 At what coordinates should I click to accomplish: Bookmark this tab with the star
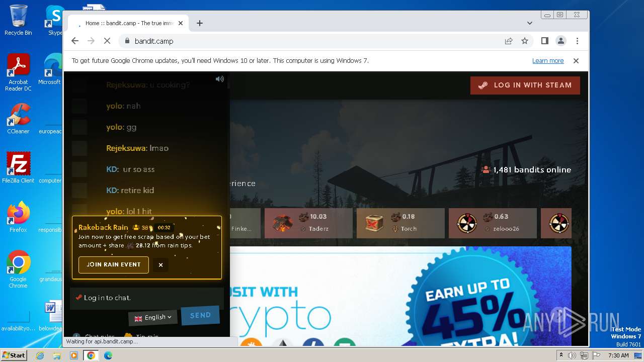(525, 41)
